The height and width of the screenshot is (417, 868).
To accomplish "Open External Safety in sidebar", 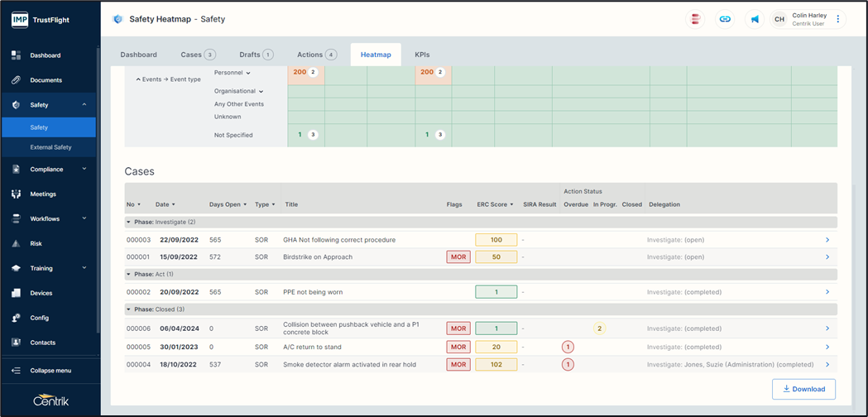I will [x=50, y=147].
